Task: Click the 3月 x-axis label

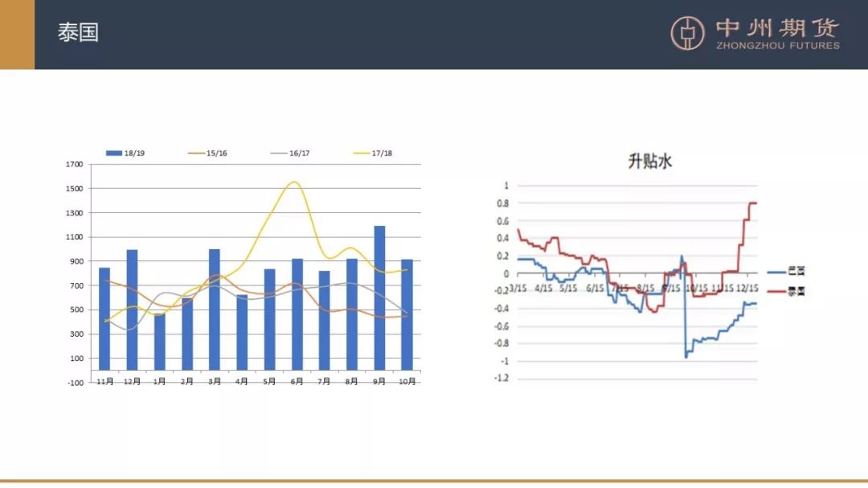Action: pyautogui.click(x=215, y=382)
